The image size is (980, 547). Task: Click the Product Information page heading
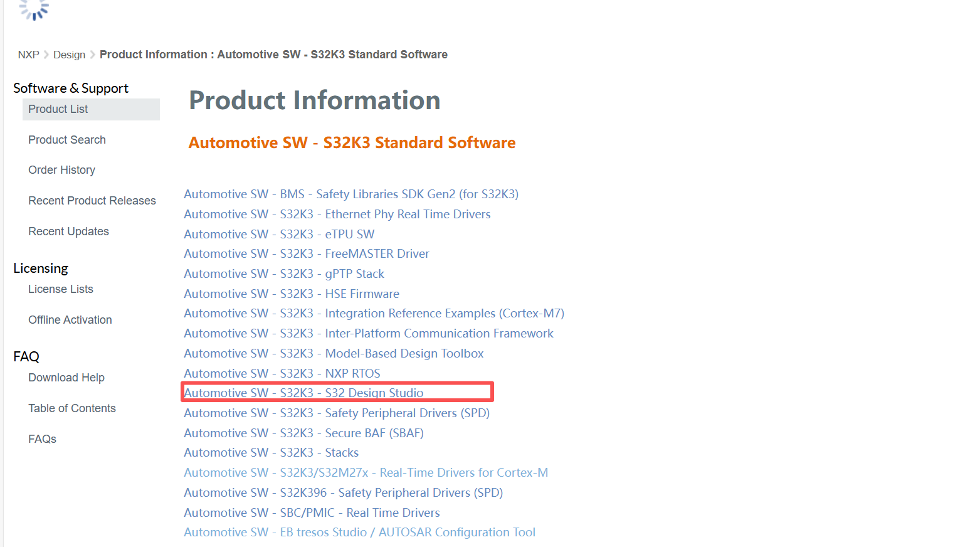[x=315, y=100]
